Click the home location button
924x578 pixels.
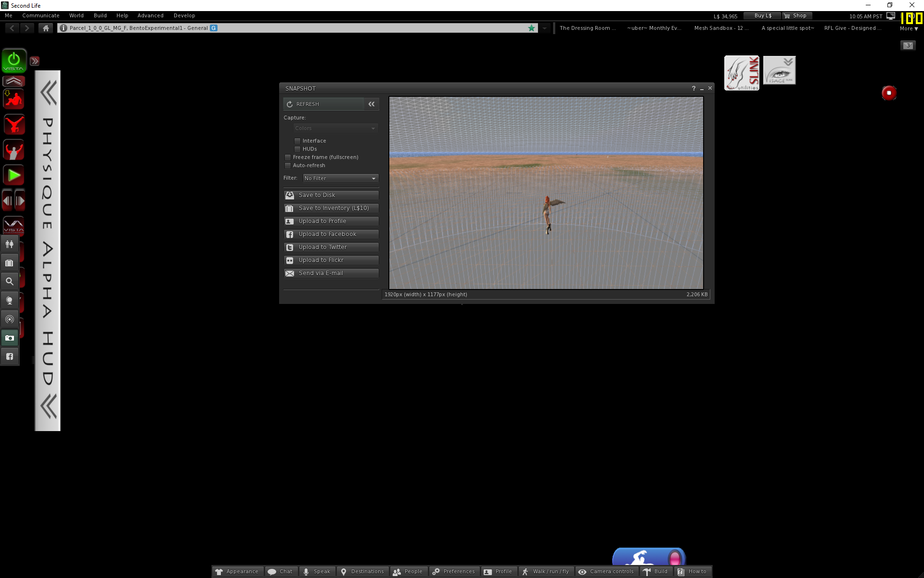pos(46,28)
